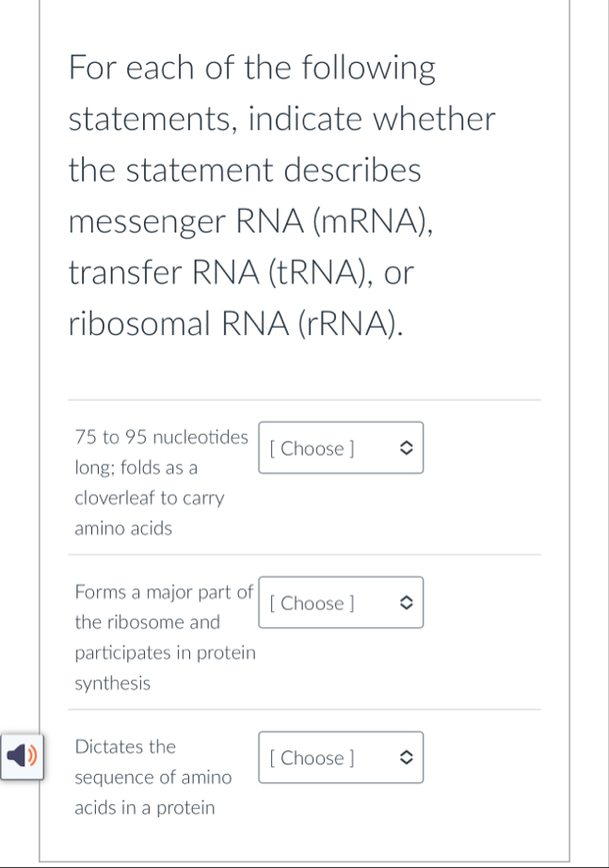The width and height of the screenshot is (609, 868).
Task: Click the line "statements, indicate whether"
Action: [x=281, y=120]
